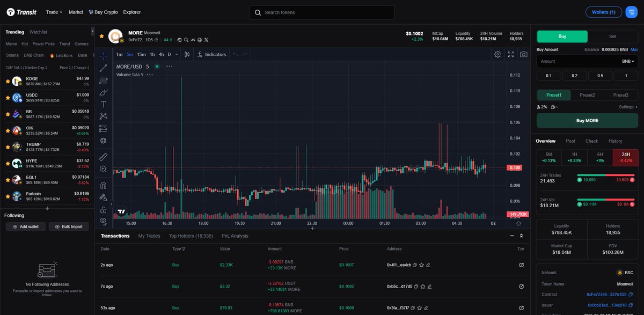Screen dimensions: 644x315
Task: Collapse the left sidebar arrow
Action: click(x=92, y=32)
